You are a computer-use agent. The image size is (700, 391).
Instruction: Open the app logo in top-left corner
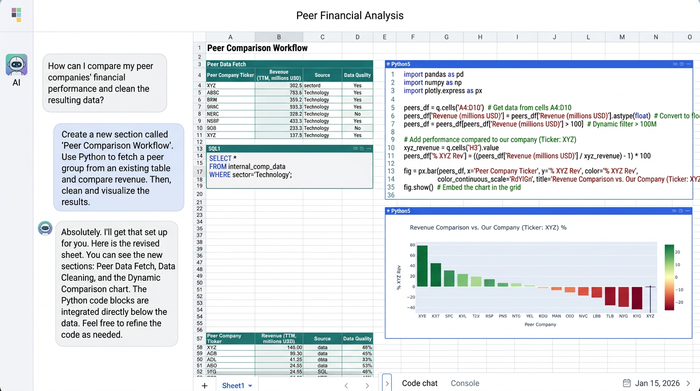tap(17, 15)
